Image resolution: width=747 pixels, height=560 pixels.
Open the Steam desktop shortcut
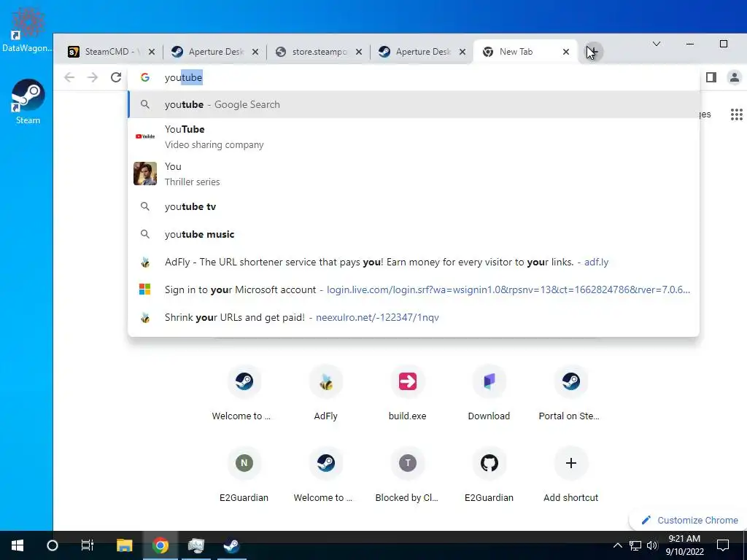pos(28,101)
